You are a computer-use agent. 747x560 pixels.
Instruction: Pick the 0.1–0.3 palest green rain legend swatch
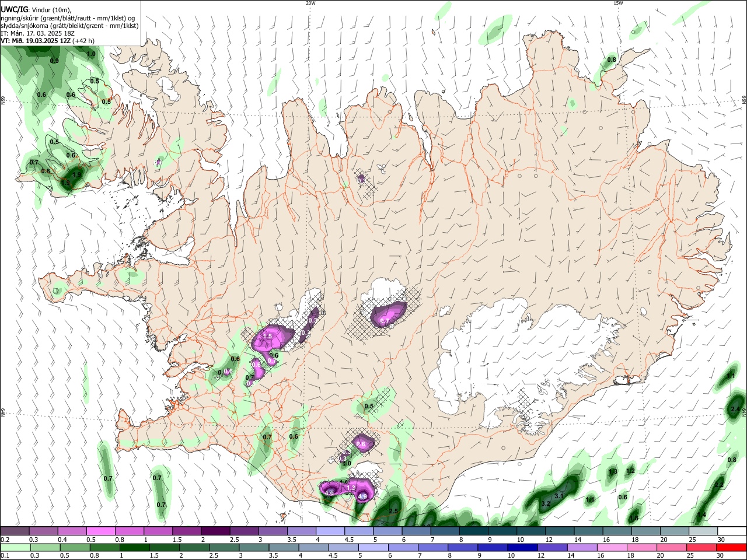[15, 548]
